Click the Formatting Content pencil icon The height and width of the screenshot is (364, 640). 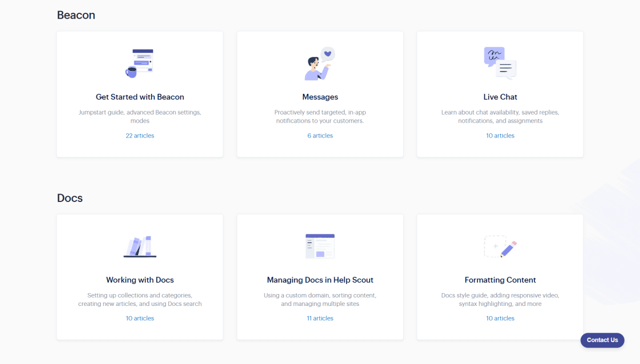pos(500,246)
